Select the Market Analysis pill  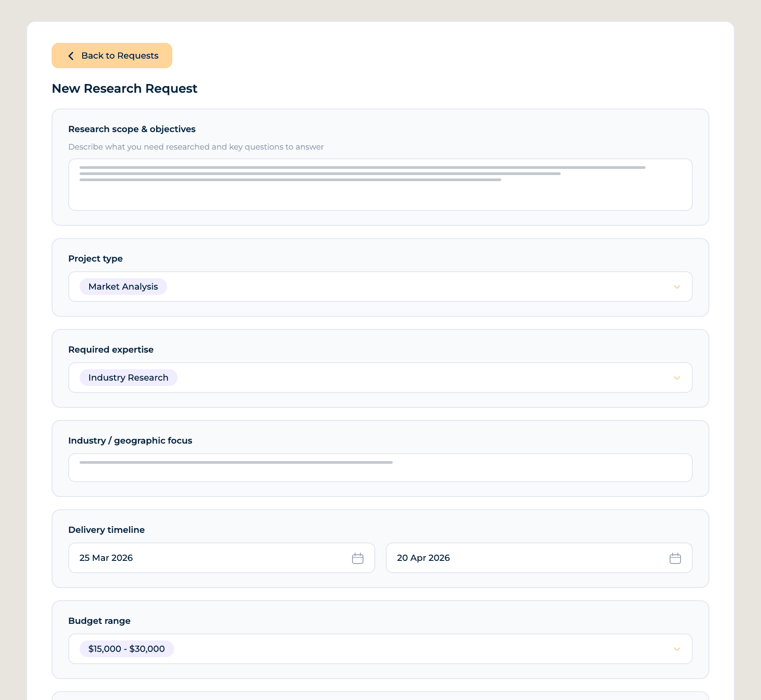123,287
